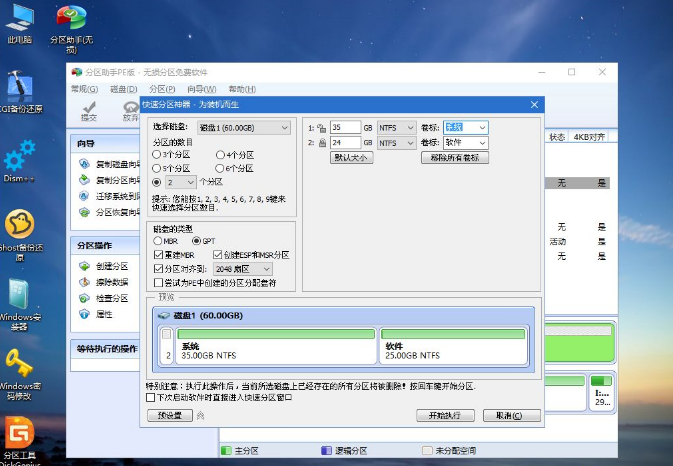Image resolution: width=673 pixels, height=466 pixels.
Task: Launch the Dism++ desktop icon
Action: coord(19,158)
